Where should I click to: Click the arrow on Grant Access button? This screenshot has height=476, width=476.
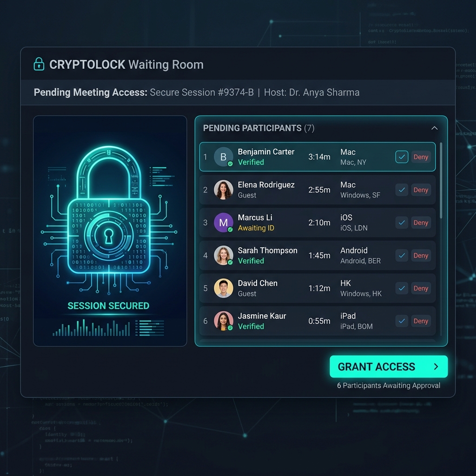click(436, 367)
